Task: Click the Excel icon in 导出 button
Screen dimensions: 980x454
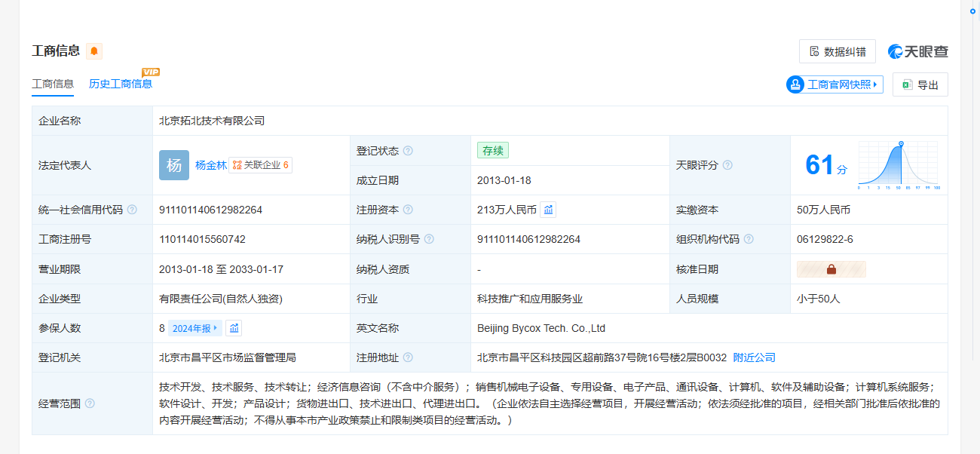Action: tap(908, 84)
